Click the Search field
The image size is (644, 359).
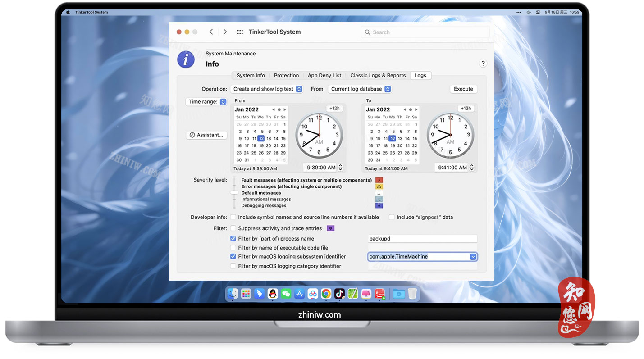coord(425,32)
